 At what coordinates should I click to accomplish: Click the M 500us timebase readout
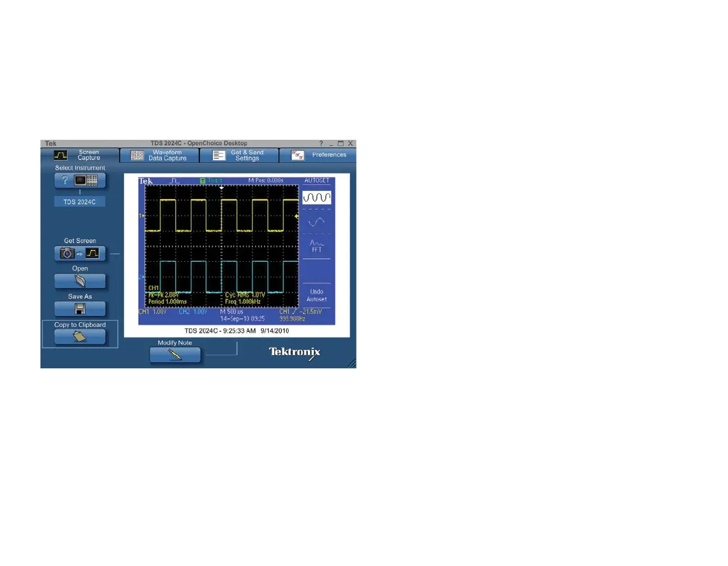click(x=231, y=312)
